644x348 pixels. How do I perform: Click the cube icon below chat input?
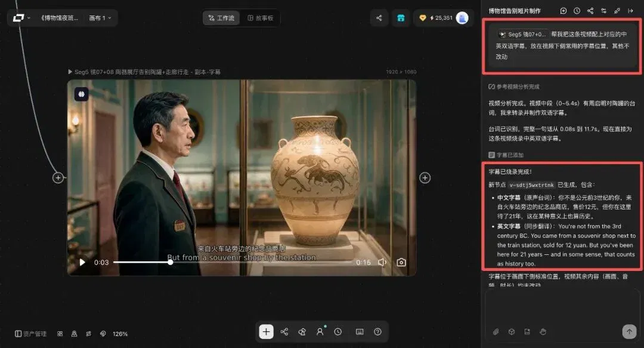[x=512, y=331]
